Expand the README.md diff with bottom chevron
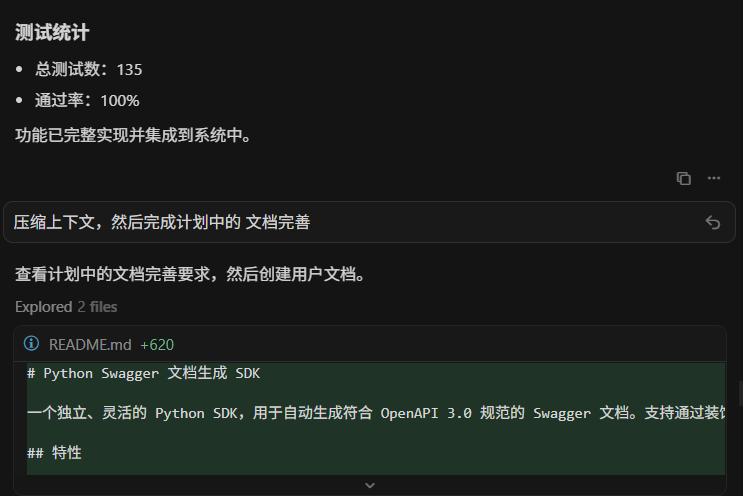This screenshot has height=496, width=743. coord(370,486)
